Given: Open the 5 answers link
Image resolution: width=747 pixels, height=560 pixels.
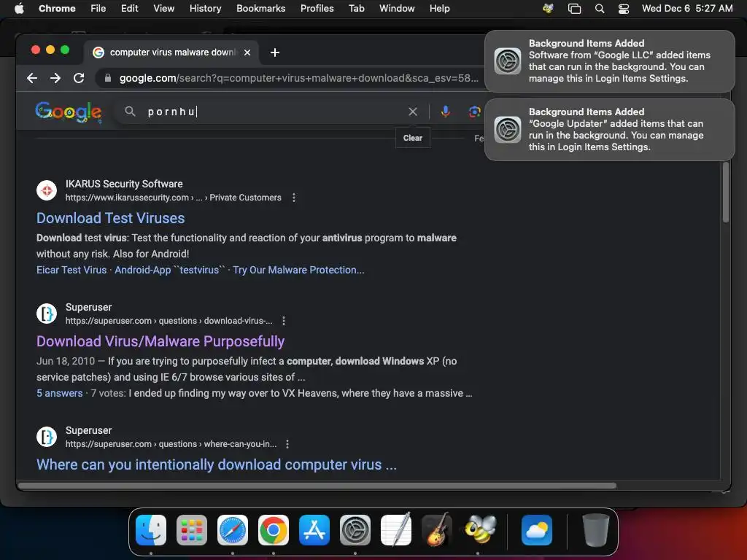Looking at the screenshot, I should (60, 393).
